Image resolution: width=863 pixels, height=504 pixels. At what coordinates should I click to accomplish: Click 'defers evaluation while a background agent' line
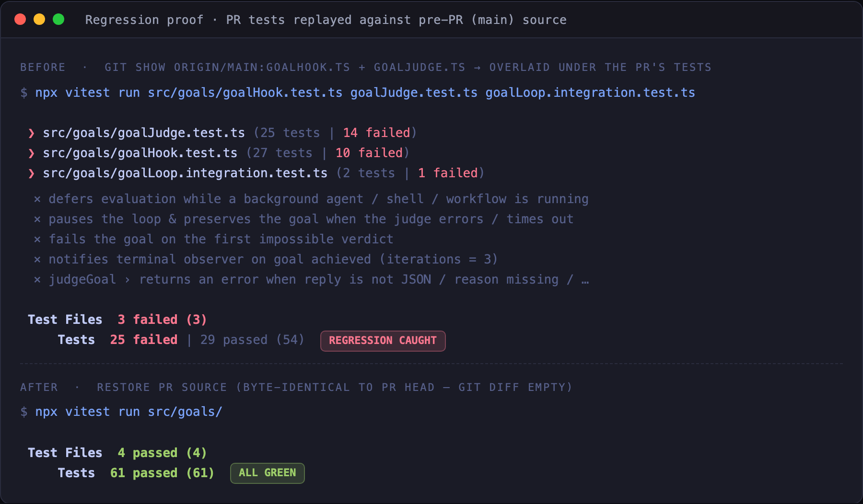coord(318,199)
